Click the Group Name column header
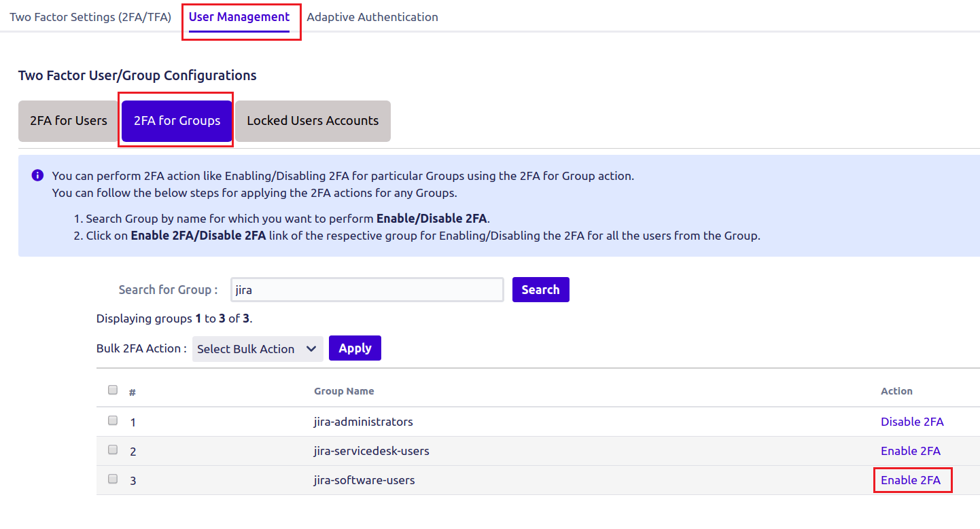 coord(344,391)
